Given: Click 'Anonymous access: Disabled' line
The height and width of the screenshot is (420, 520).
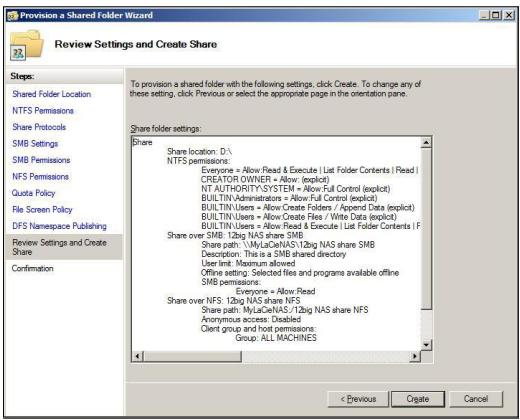Looking at the screenshot, I should tap(251, 320).
